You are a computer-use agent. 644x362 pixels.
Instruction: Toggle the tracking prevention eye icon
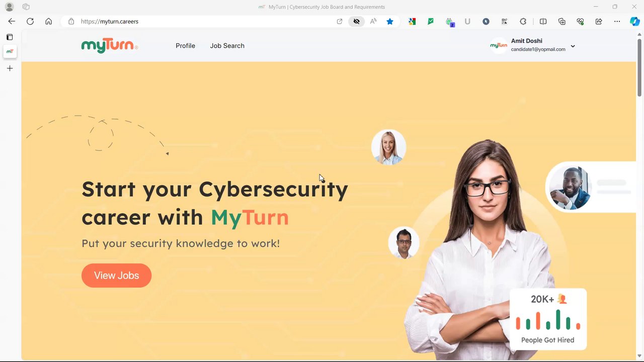[x=357, y=22]
